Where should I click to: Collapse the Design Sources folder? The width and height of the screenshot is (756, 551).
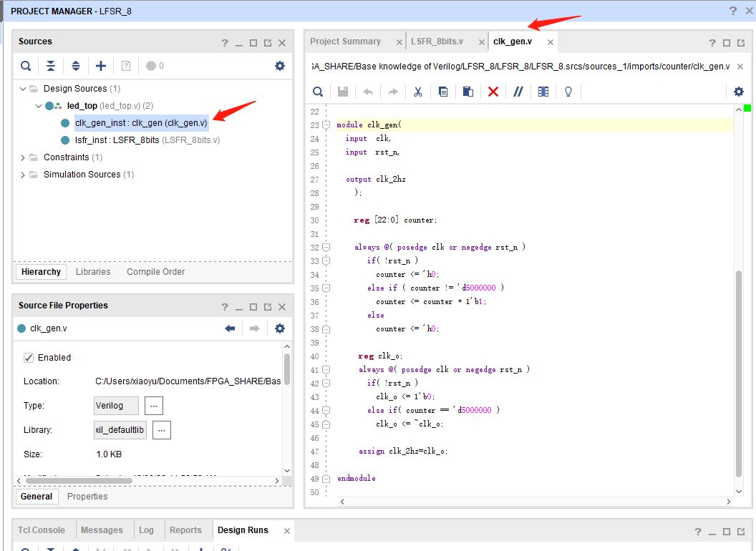point(23,89)
